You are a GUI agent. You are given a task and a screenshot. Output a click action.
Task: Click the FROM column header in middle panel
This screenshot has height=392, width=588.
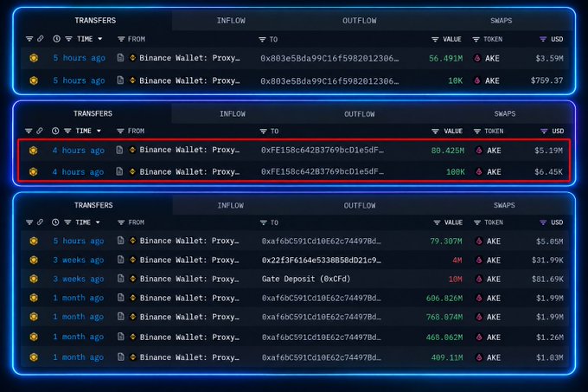point(136,131)
